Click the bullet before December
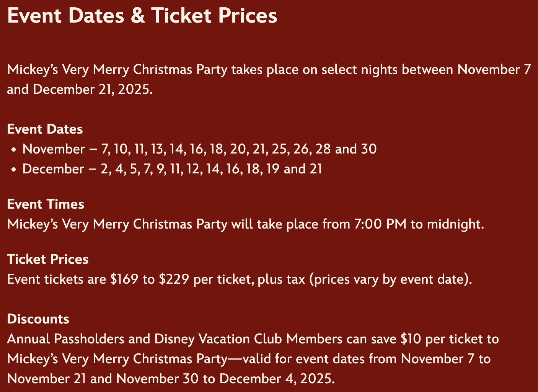This screenshot has height=392, width=538. coord(14,170)
